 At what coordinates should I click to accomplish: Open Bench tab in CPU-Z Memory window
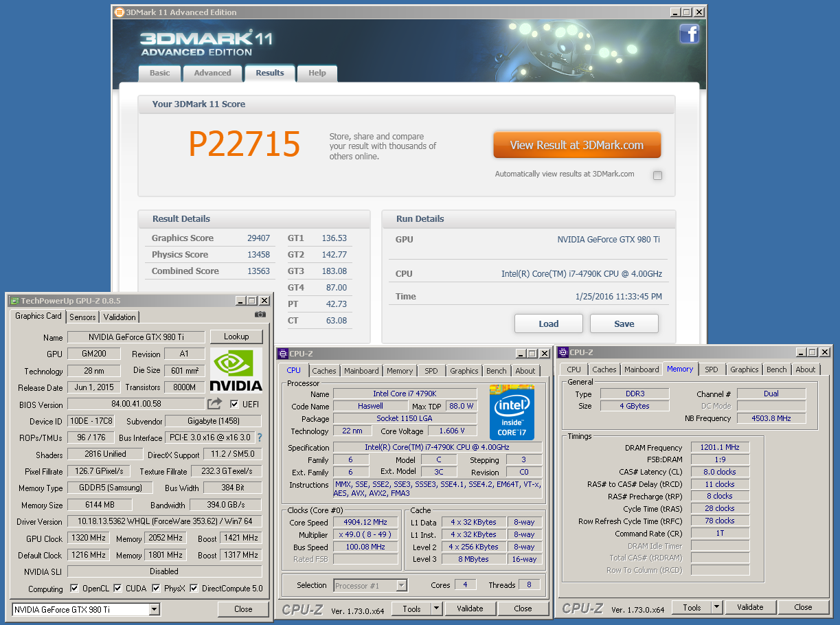777,369
